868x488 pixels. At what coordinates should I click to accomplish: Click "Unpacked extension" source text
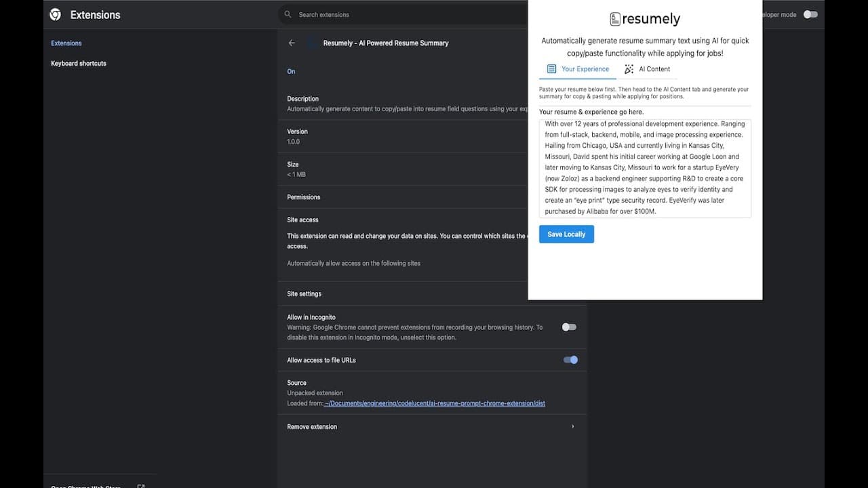coord(315,393)
